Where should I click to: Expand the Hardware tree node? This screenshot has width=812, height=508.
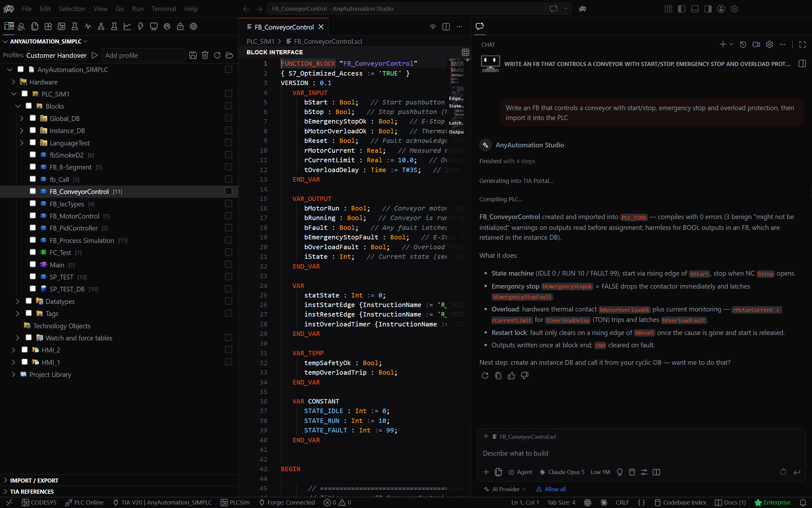click(13, 82)
